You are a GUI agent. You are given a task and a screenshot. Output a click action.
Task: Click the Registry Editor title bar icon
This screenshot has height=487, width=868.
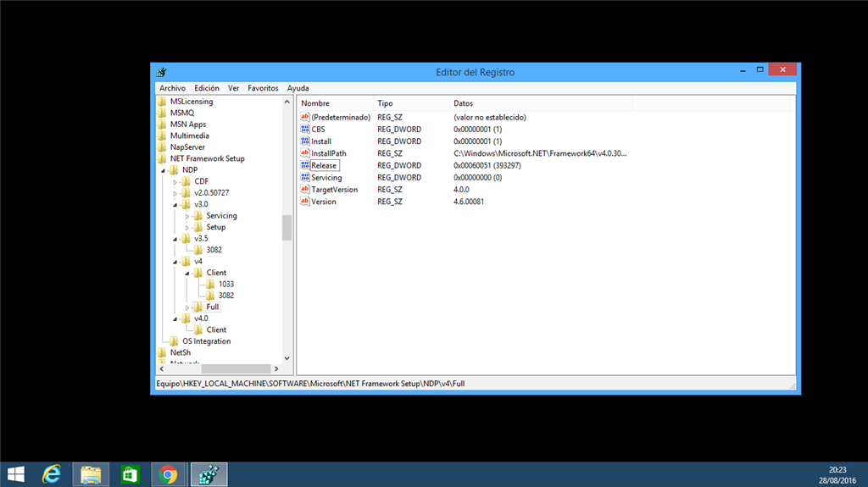pyautogui.click(x=162, y=72)
